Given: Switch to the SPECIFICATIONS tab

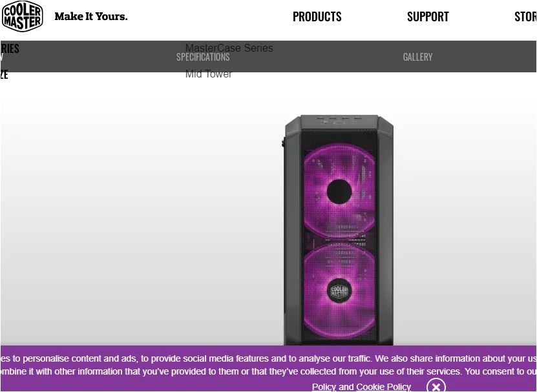Looking at the screenshot, I should tap(203, 57).
